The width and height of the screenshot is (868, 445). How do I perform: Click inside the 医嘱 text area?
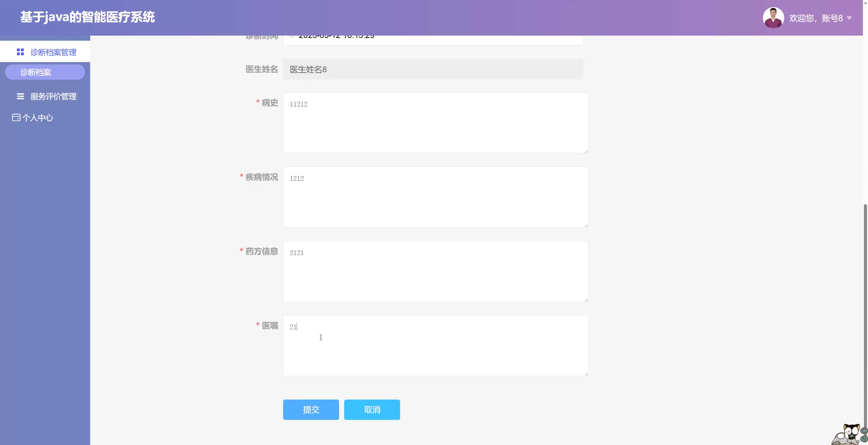click(435, 346)
